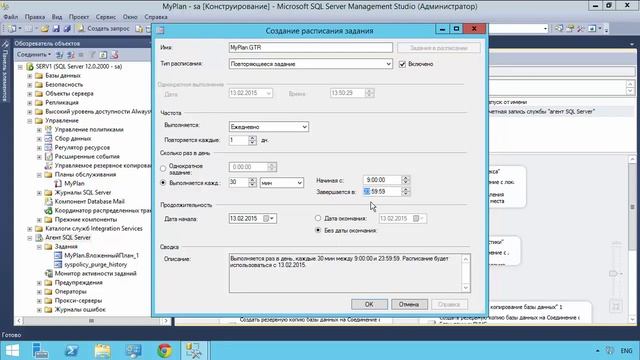This screenshot has height=360, width=640.
Task: Open Server Manager from the taskbar
Action: coord(40,351)
